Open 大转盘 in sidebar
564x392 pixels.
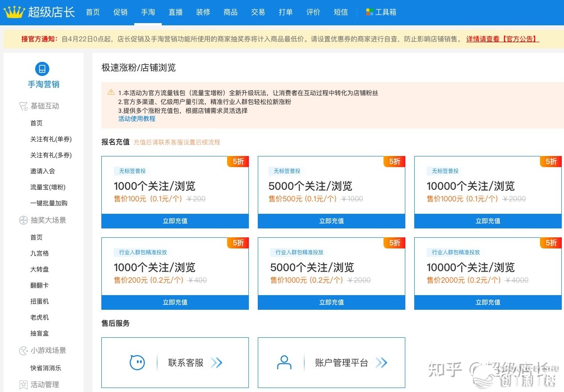[40, 269]
